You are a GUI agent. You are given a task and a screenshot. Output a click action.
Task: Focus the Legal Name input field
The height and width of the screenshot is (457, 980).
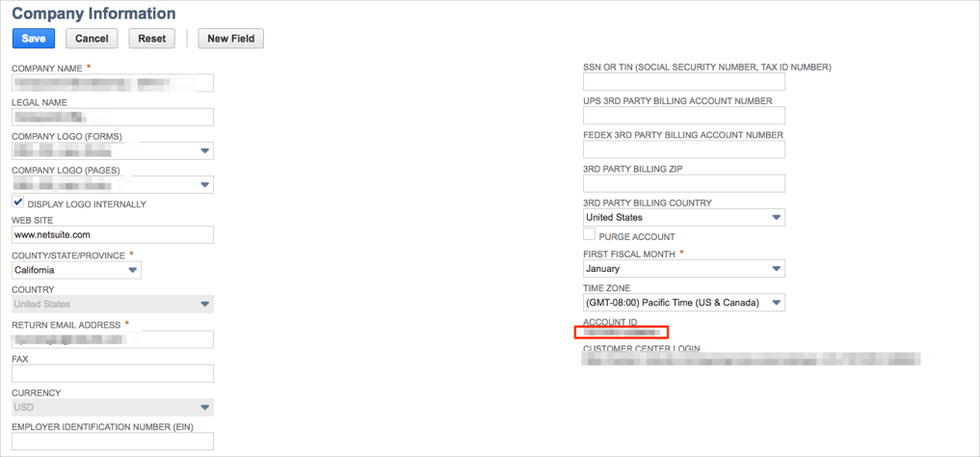(x=112, y=118)
